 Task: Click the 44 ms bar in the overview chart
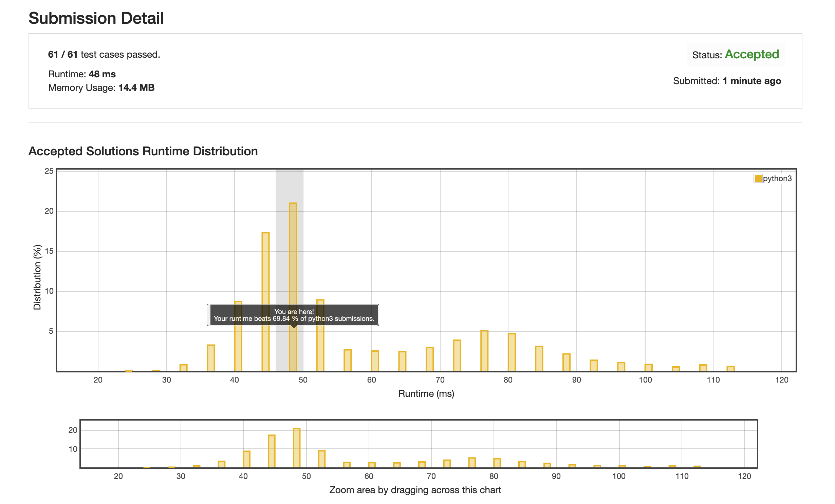tap(272, 451)
